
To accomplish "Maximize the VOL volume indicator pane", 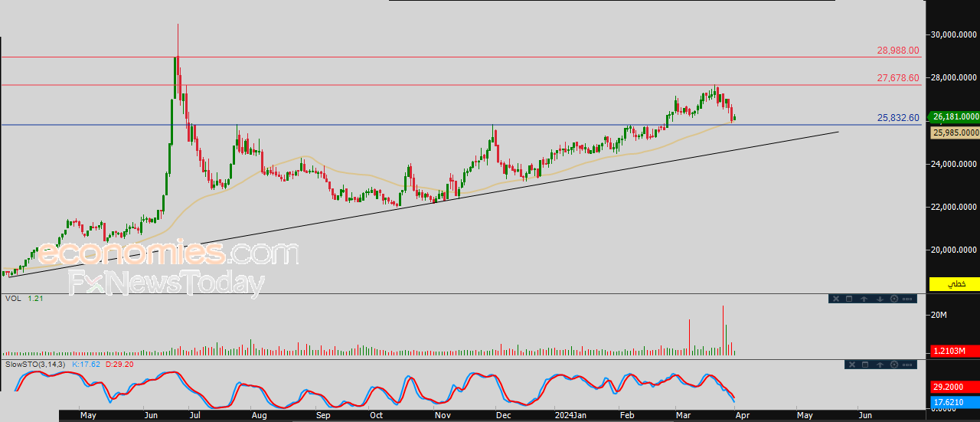I will tap(849, 299).
